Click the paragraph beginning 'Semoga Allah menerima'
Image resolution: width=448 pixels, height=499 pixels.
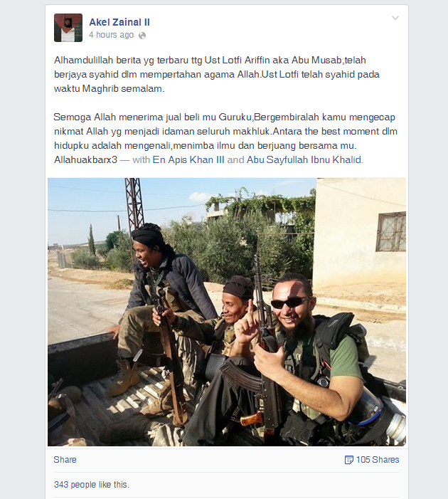tap(225, 138)
